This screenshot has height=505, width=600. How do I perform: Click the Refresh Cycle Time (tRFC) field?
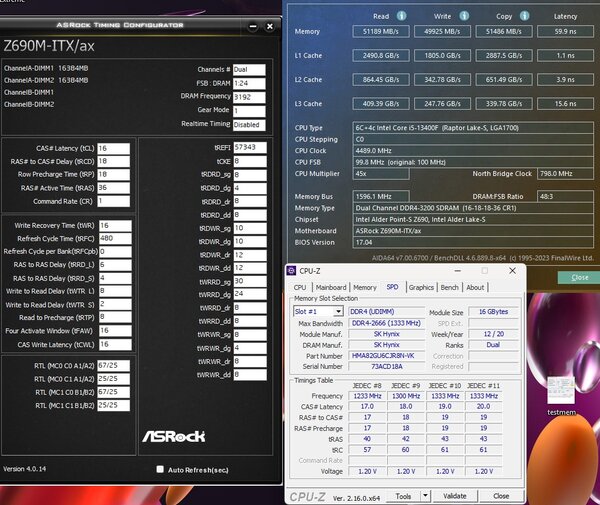coord(115,238)
